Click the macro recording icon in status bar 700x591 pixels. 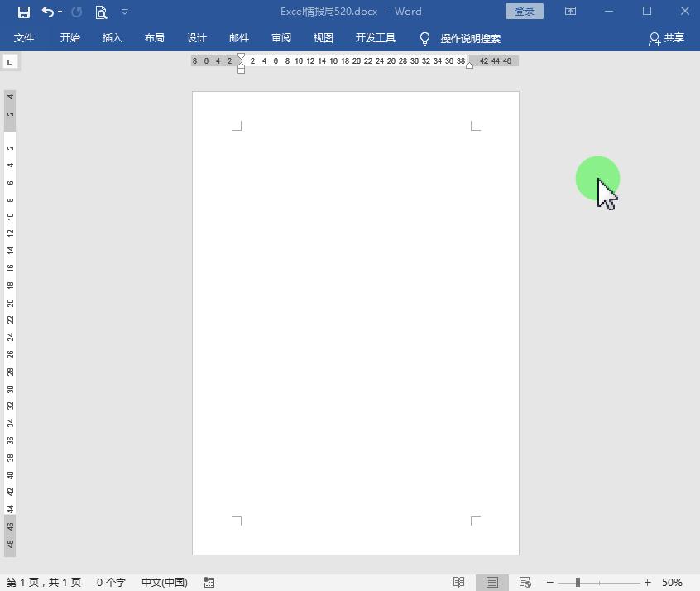tap(208, 582)
